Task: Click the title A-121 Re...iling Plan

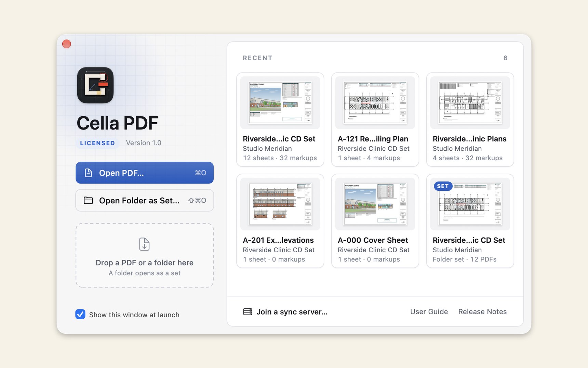Action: coord(373,139)
